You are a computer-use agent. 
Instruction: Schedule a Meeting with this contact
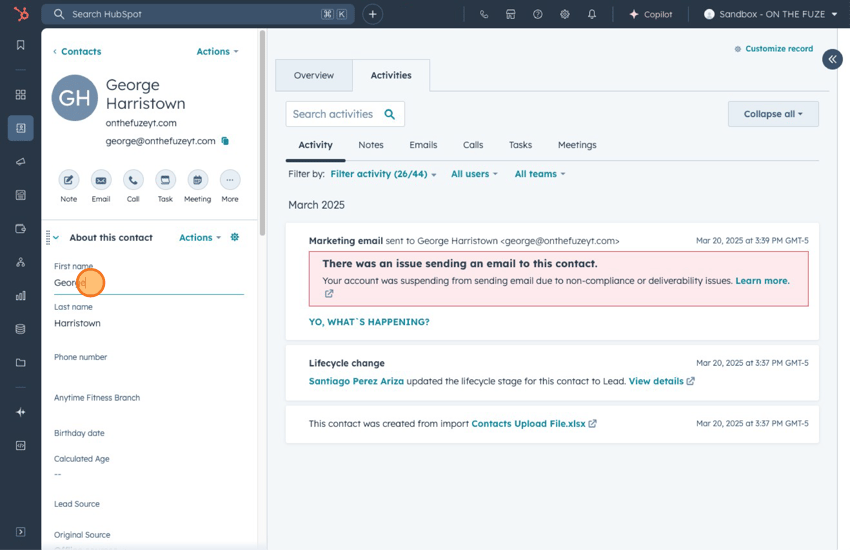click(197, 180)
